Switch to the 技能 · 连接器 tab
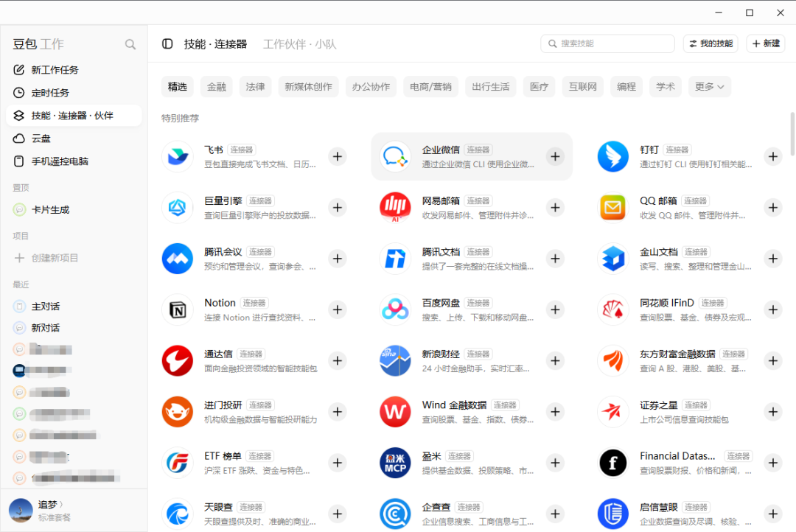This screenshot has height=532, width=796. click(215, 44)
